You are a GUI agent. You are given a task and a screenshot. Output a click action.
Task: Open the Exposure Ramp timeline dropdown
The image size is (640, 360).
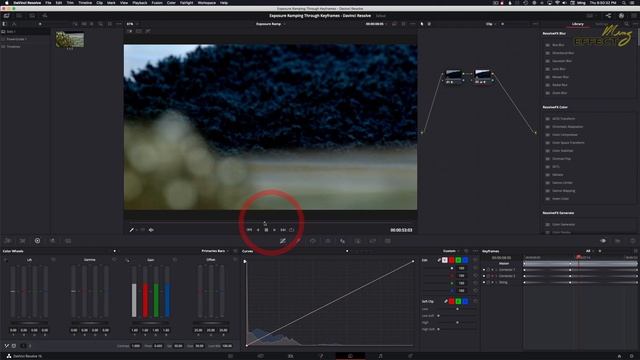tap(270, 24)
